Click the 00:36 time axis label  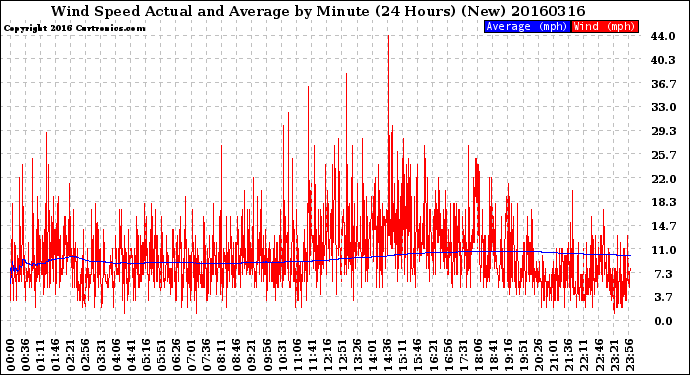(x=26, y=355)
